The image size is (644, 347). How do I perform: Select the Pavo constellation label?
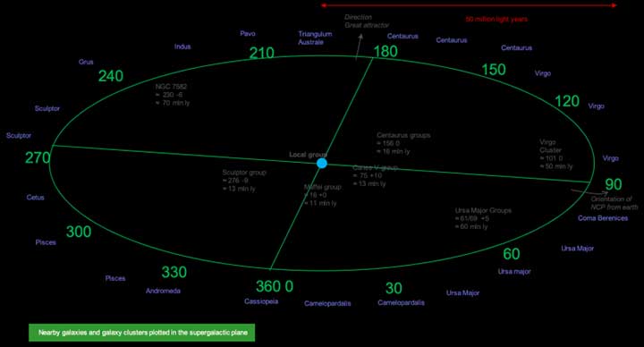coord(248,34)
